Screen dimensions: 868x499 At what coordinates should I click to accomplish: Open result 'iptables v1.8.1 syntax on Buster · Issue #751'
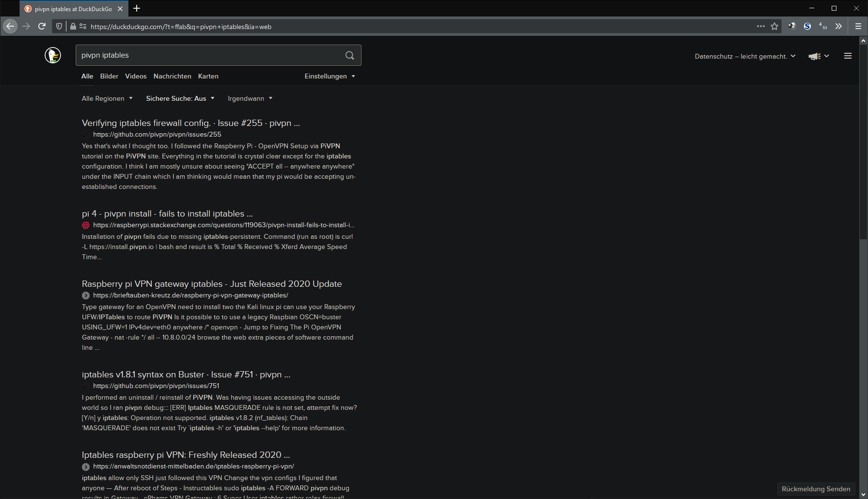186,374
